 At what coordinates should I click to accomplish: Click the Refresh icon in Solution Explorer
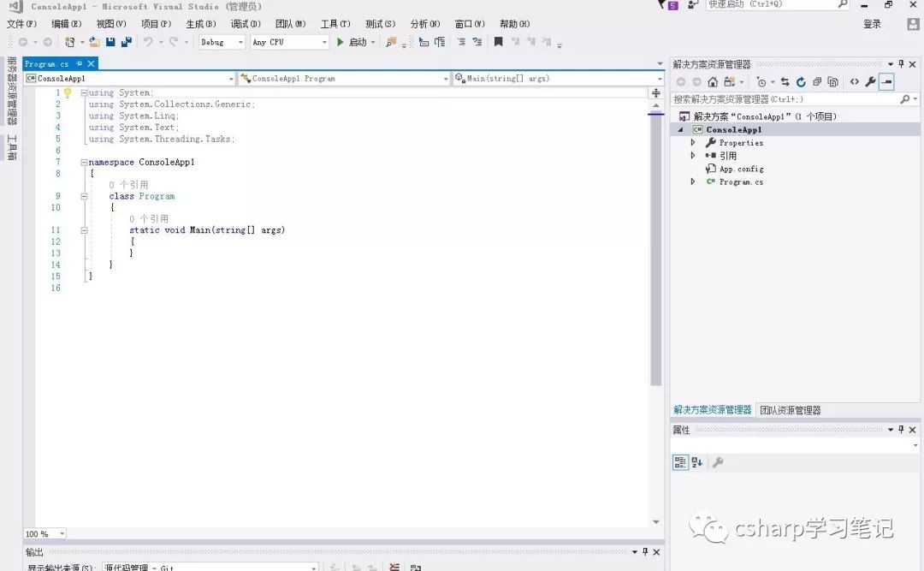tap(801, 82)
